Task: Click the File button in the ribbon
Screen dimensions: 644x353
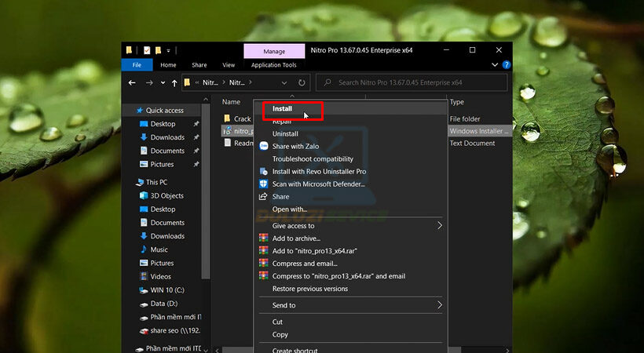Action: point(137,65)
